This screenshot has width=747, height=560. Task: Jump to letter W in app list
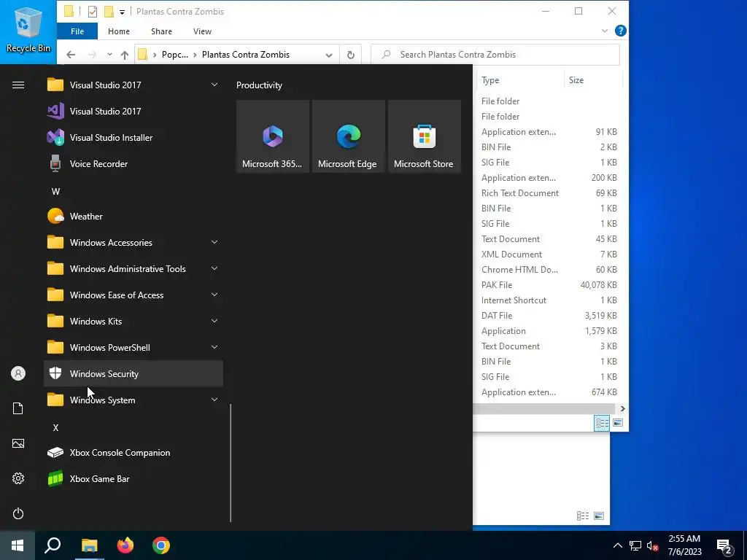pos(55,192)
